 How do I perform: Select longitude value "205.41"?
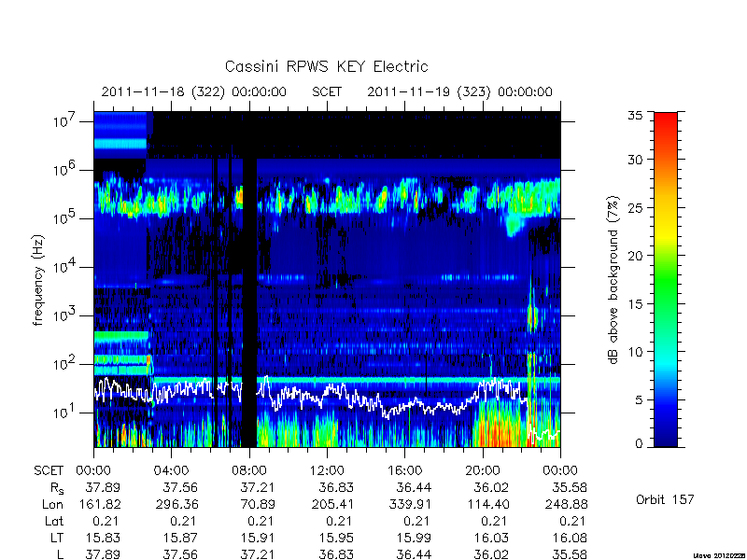[332, 504]
